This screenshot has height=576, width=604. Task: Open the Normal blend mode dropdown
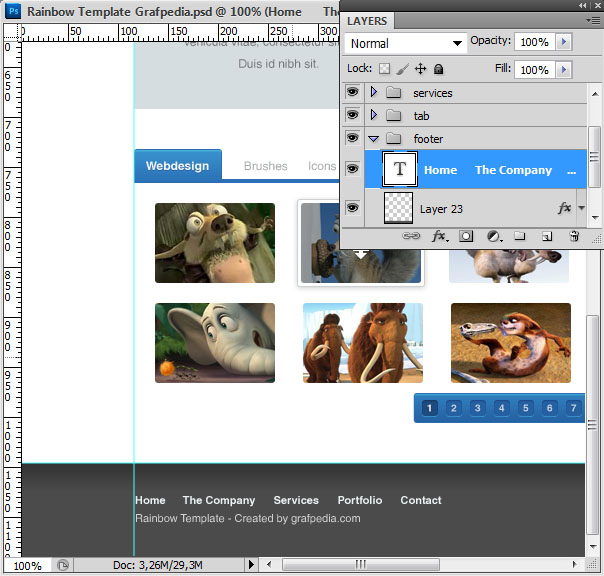coord(405,43)
